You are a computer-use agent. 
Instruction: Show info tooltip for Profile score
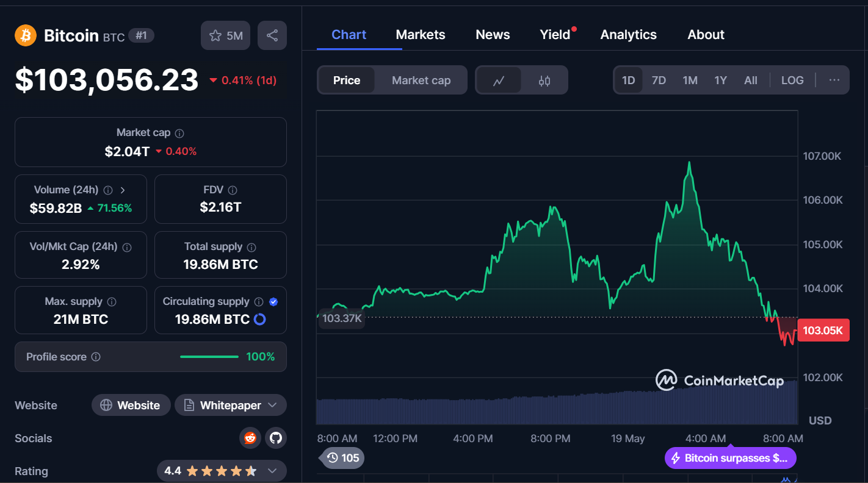[x=96, y=357]
